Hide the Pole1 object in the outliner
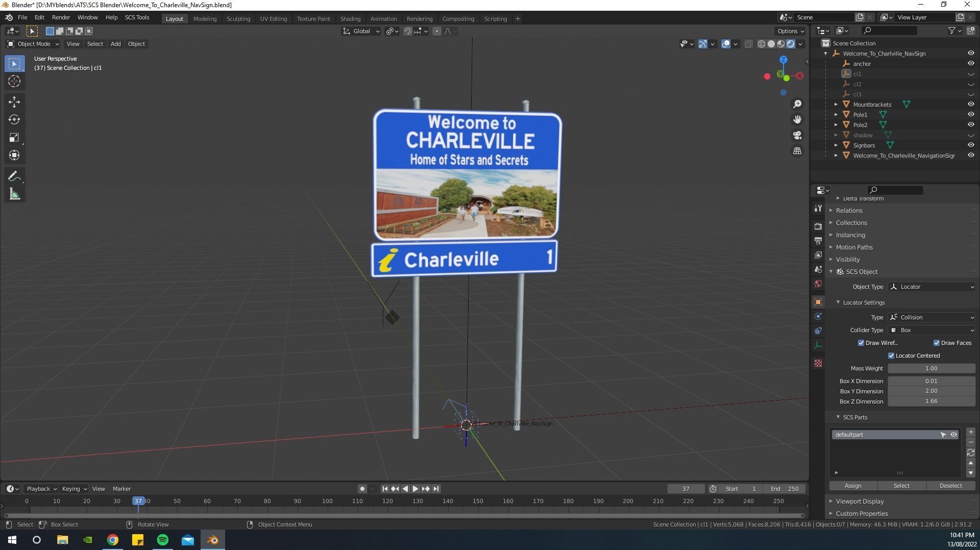Screen dimensions: 980x550 click(x=970, y=114)
